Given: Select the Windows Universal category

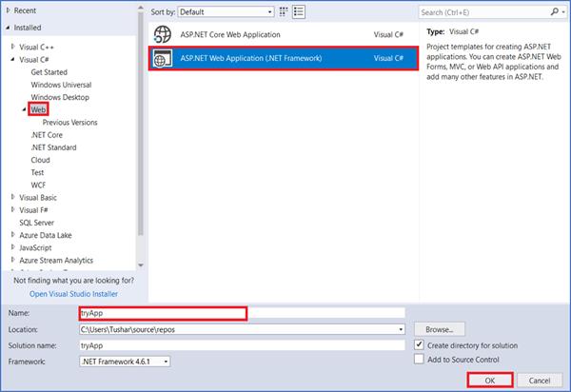Looking at the screenshot, I should tap(61, 85).
